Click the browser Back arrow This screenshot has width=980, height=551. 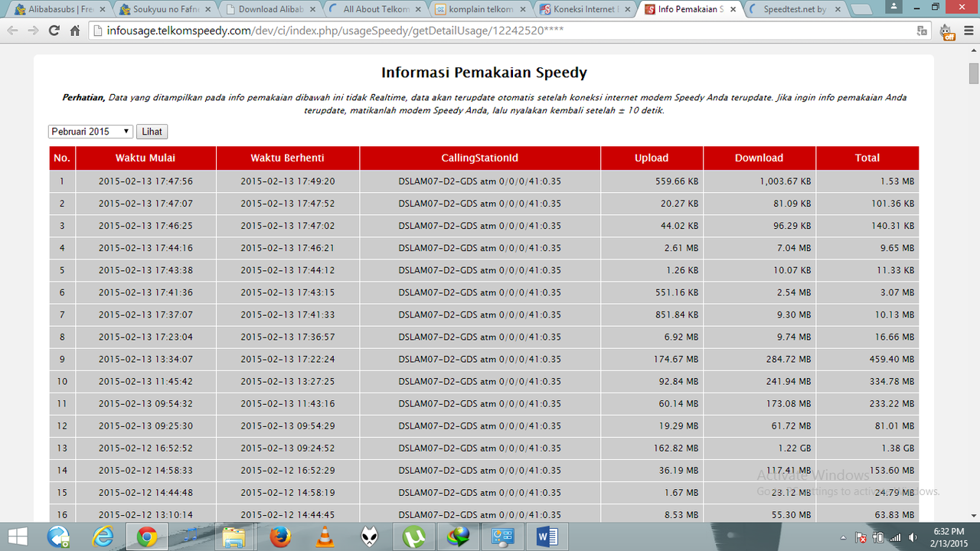click(x=12, y=31)
